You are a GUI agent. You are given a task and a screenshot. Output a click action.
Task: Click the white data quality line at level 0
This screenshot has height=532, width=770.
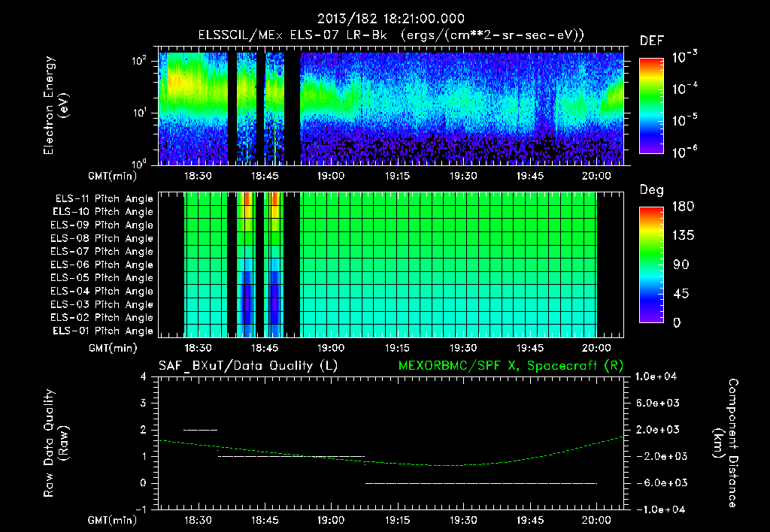tap(481, 483)
